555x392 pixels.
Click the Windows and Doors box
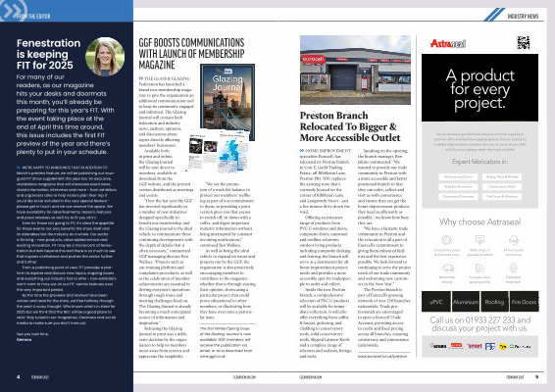pos(458,176)
